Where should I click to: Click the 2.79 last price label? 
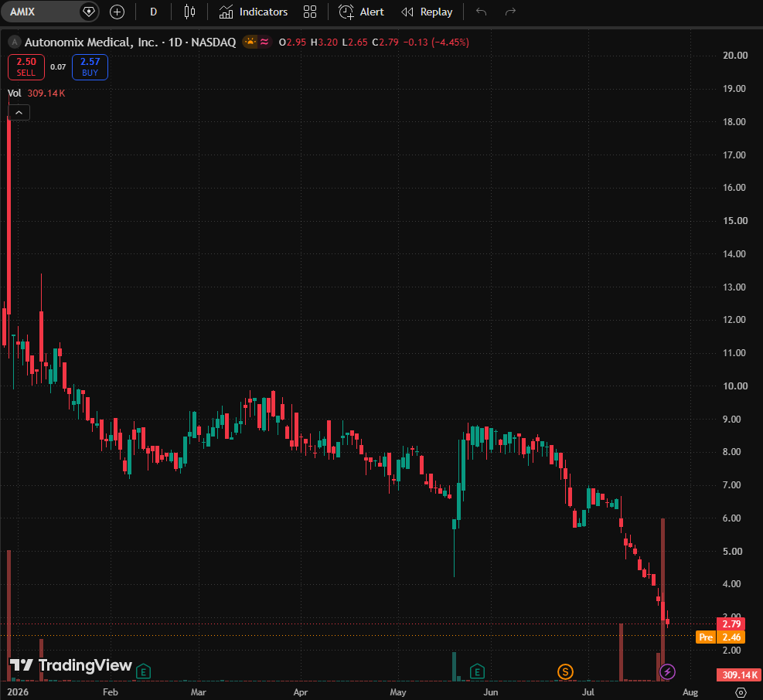coord(731,624)
